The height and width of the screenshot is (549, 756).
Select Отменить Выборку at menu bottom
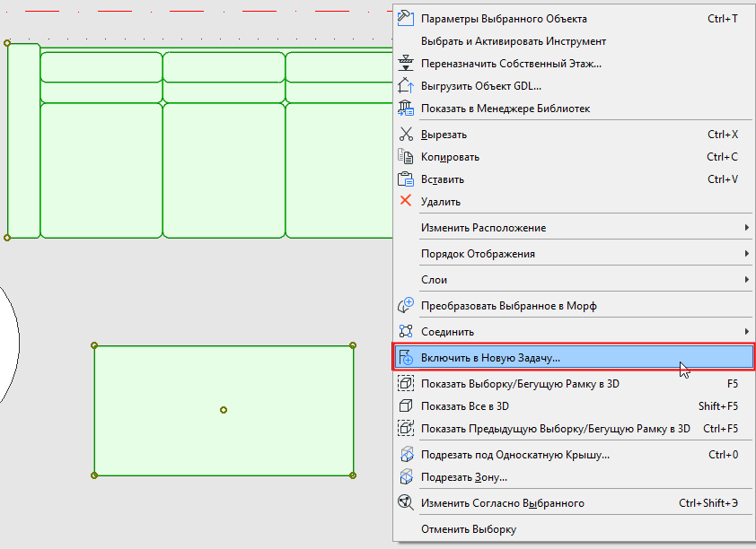click(x=574, y=529)
